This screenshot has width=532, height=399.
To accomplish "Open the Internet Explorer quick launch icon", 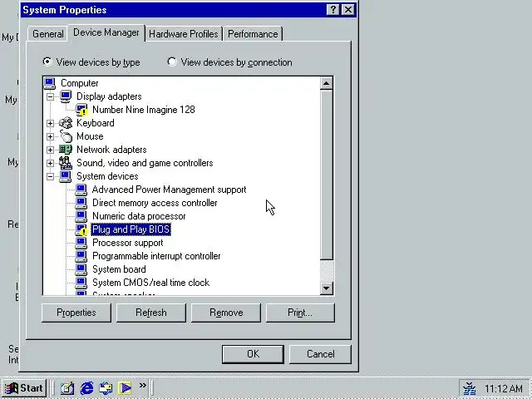I will [86, 387].
